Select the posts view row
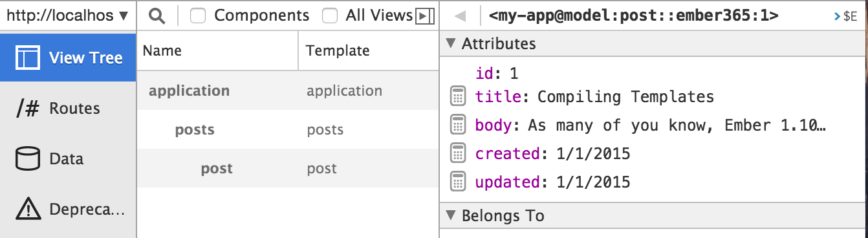Screen dimensions: 868x238 click(288, 129)
